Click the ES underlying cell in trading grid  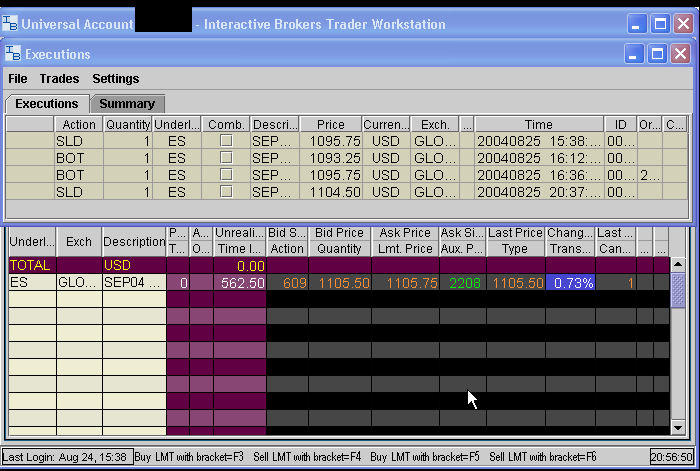pos(32,283)
